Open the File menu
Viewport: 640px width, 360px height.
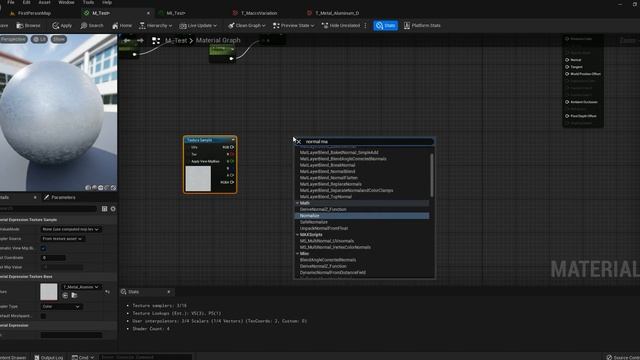pos(11,2)
